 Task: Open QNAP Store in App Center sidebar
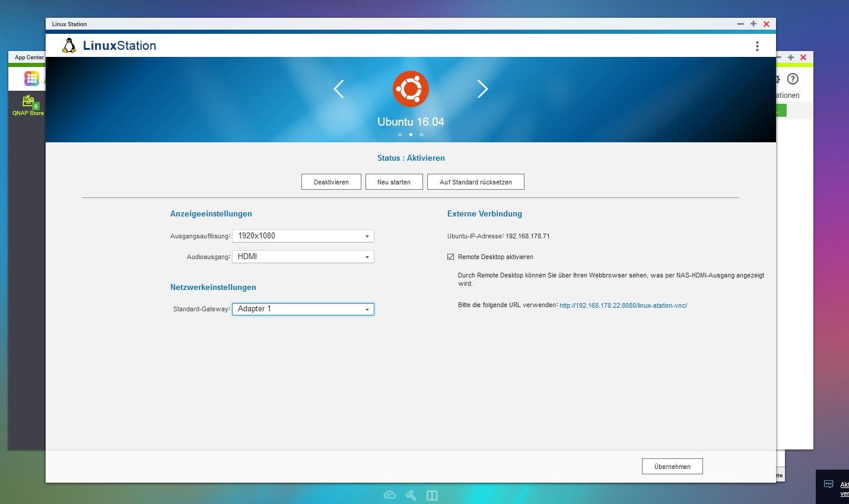tap(28, 106)
